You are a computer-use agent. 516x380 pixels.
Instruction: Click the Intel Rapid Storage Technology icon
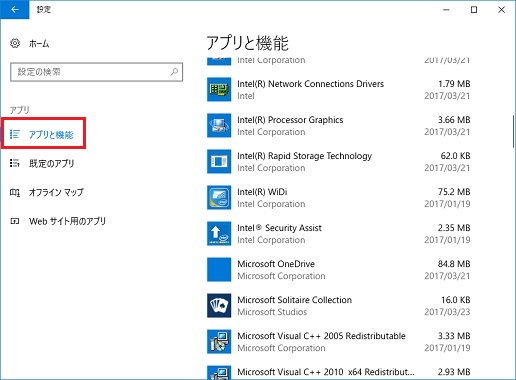219,161
